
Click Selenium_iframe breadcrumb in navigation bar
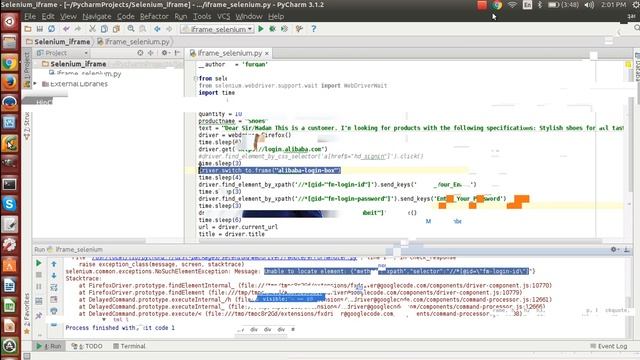pyautogui.click(x=58, y=42)
